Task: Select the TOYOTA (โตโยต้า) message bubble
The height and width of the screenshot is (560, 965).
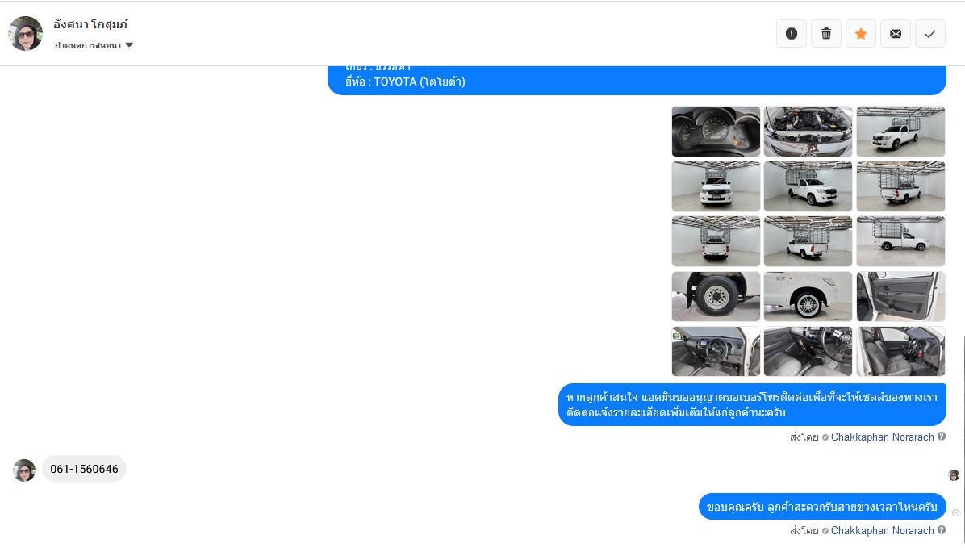Action: [637, 80]
